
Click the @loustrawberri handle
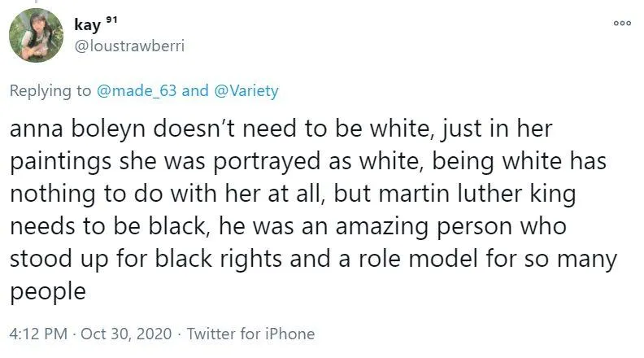129,46
